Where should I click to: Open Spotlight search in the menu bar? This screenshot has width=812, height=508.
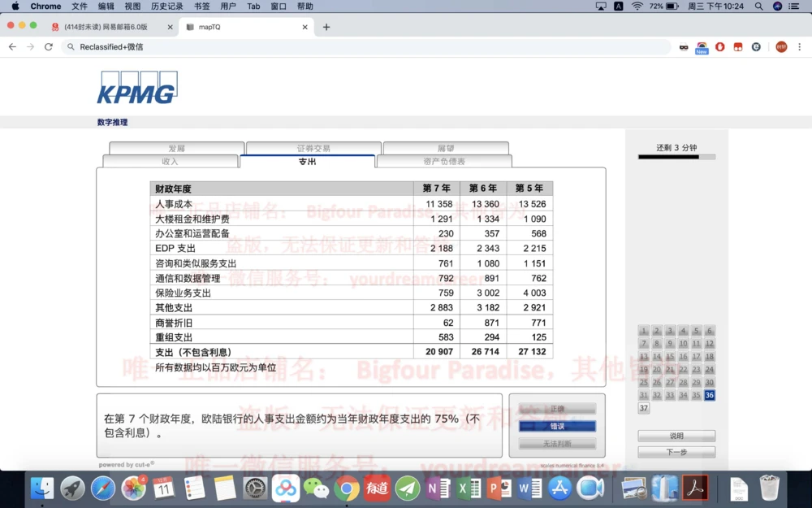pyautogui.click(x=758, y=7)
